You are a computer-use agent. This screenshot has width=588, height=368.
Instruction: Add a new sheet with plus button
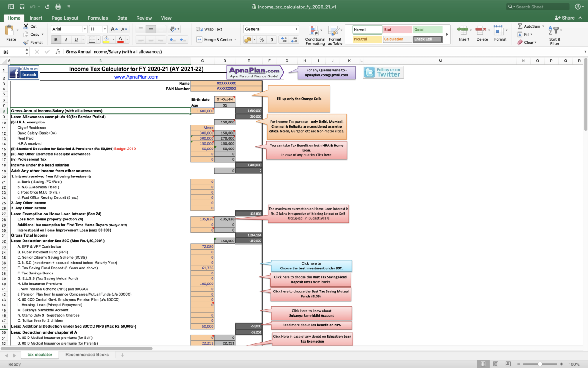point(122,355)
